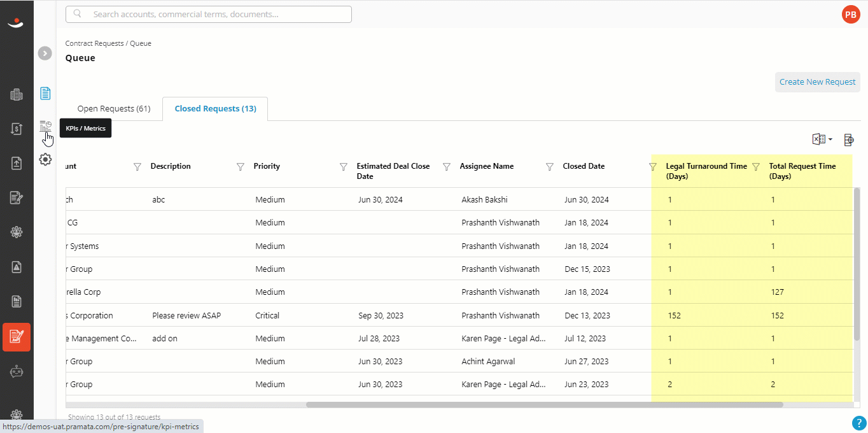Open the buildings accounts icon in sidebar
868x433 pixels.
point(17,95)
